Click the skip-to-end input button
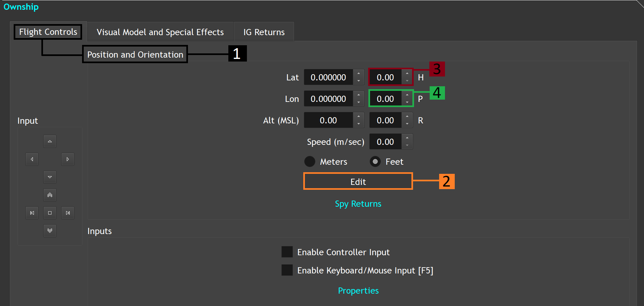 68,213
